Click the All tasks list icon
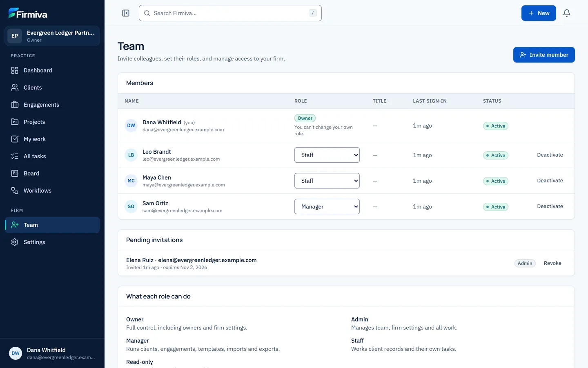 15,156
